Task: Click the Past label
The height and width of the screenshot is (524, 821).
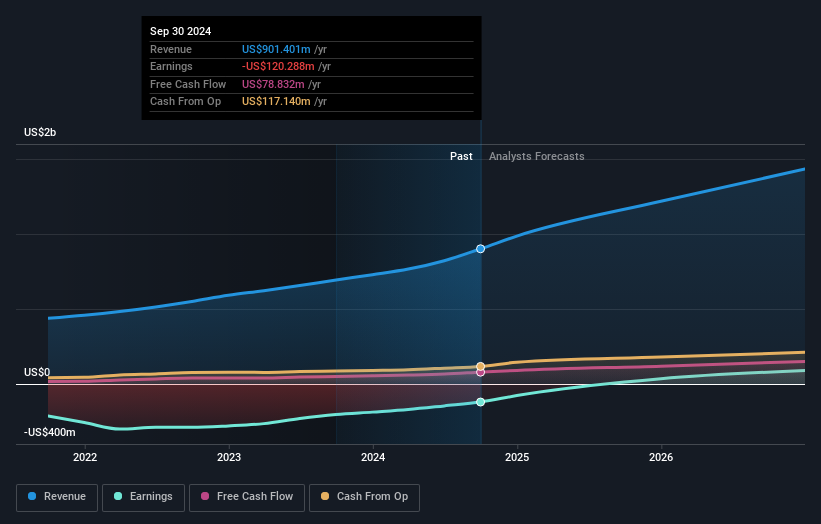Action: [461, 156]
